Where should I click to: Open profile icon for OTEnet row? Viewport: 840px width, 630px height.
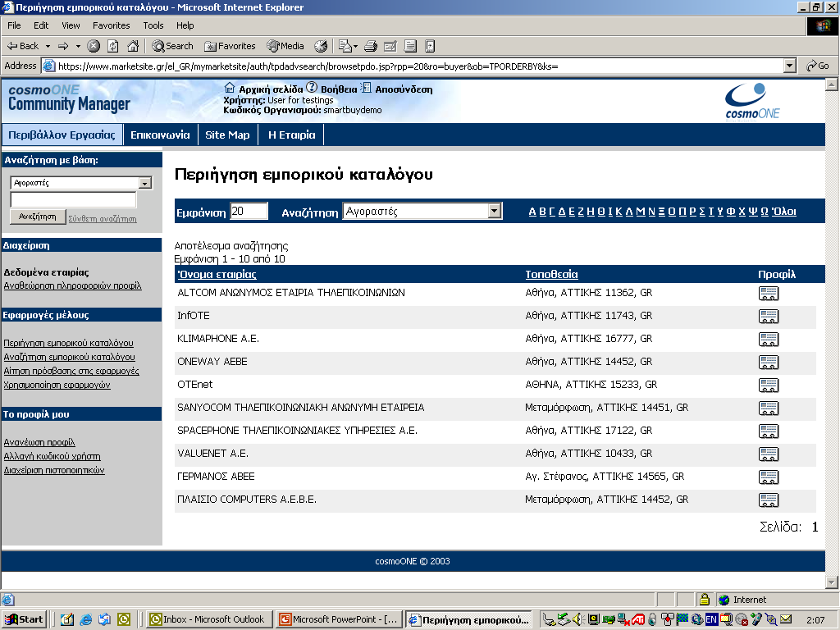(769, 386)
